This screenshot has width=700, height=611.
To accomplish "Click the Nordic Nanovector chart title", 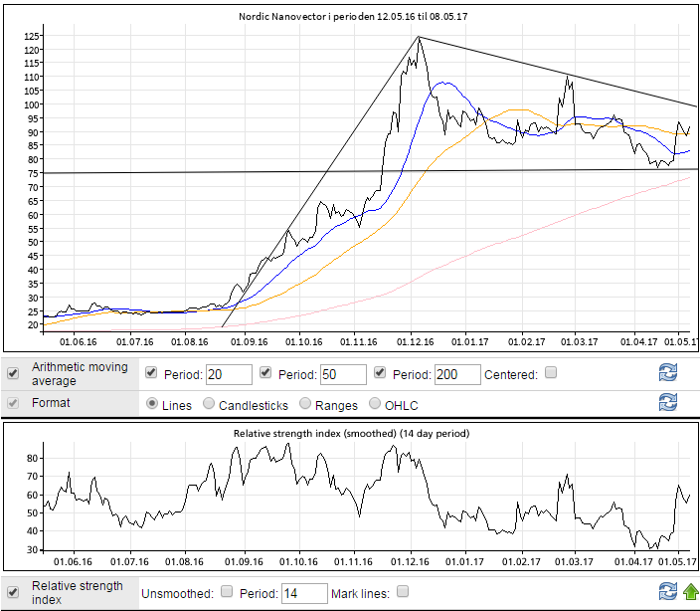I will (x=353, y=17).
